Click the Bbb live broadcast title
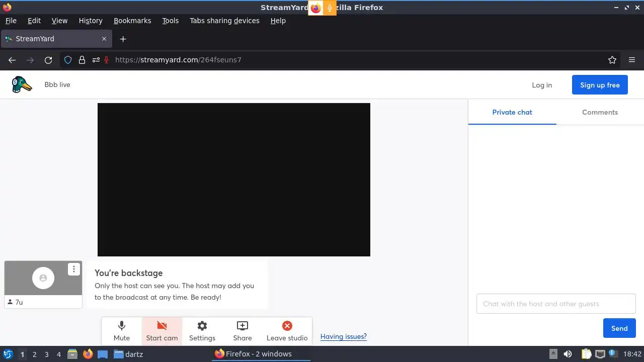Screen dimensions: 644x362 (x=57, y=84)
